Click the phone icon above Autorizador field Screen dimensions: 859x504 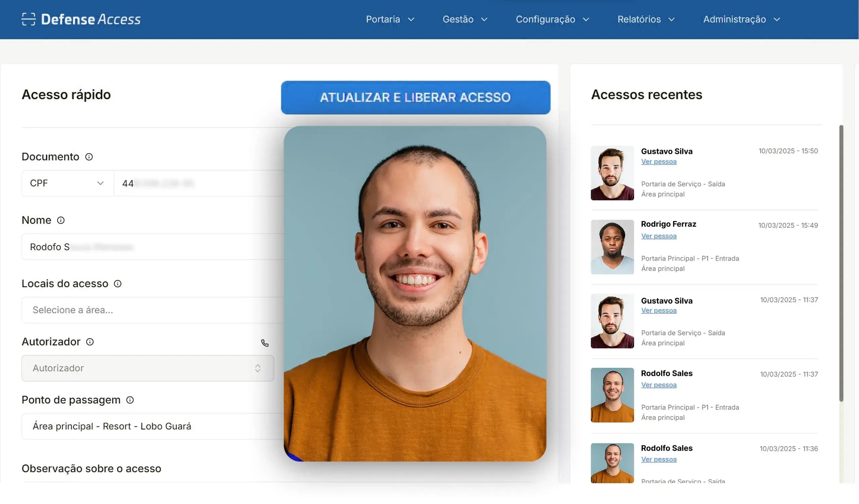(265, 343)
